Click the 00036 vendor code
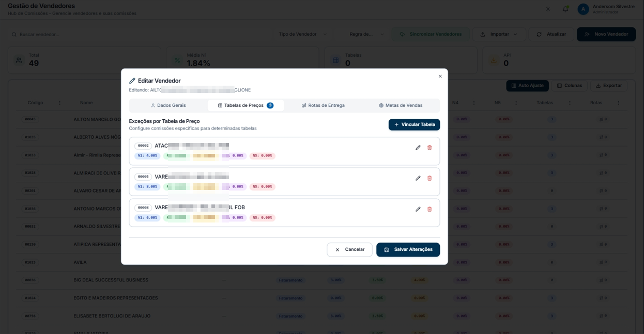The width and height of the screenshot is (644, 334). 30,280
